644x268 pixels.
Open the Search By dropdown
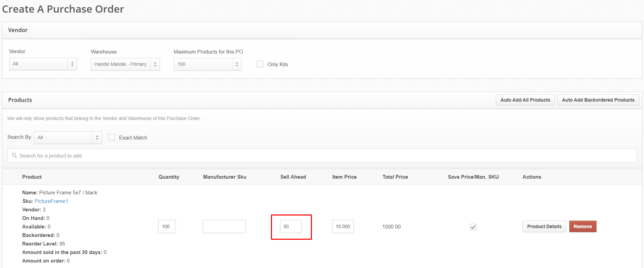click(x=68, y=137)
